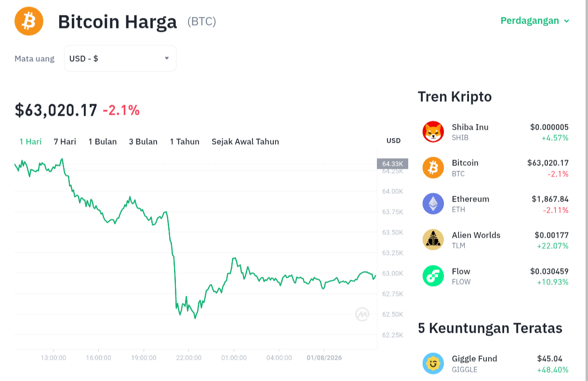Click the lowest dip on price chart line
588x381 pixels.
click(195, 318)
